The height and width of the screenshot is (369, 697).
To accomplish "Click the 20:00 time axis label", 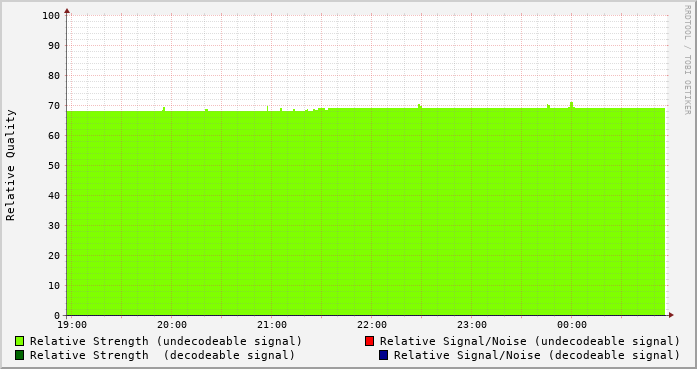I will point(172,325).
